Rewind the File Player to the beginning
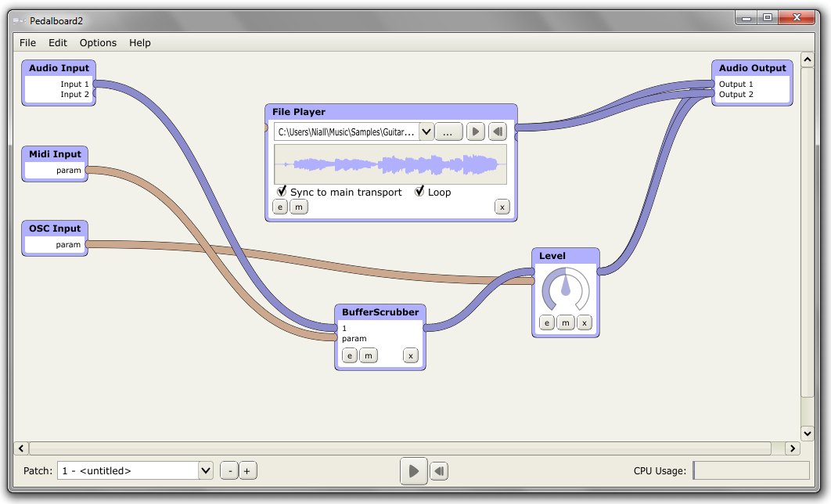The width and height of the screenshot is (831, 504). (x=498, y=131)
